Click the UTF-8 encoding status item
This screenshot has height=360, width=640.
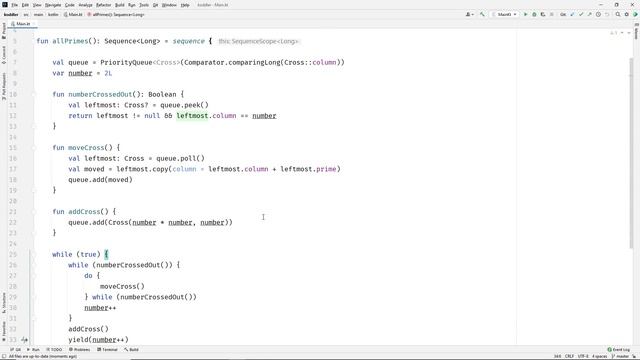(583, 357)
